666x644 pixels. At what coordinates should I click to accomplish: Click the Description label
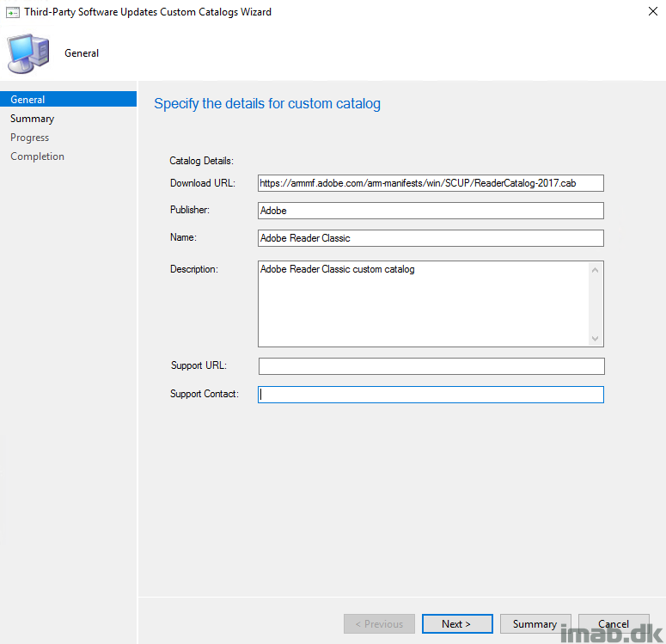coord(193,269)
